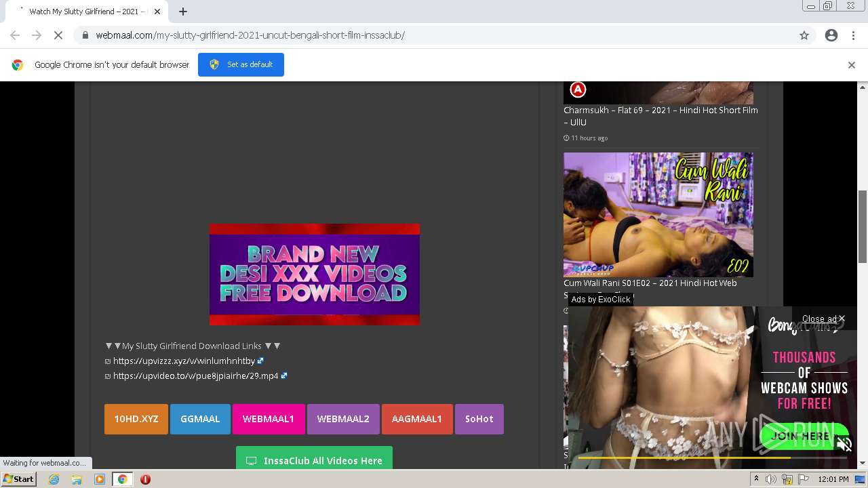The height and width of the screenshot is (488, 868).
Task: Select the Chrome taskbar icon
Action: click(x=122, y=479)
